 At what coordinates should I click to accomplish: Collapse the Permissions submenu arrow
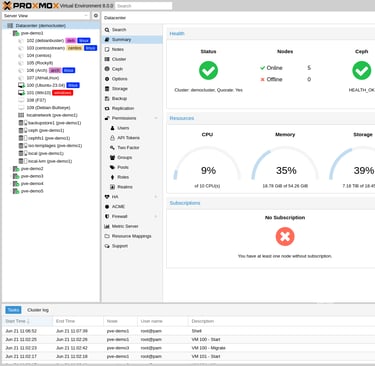(156, 118)
